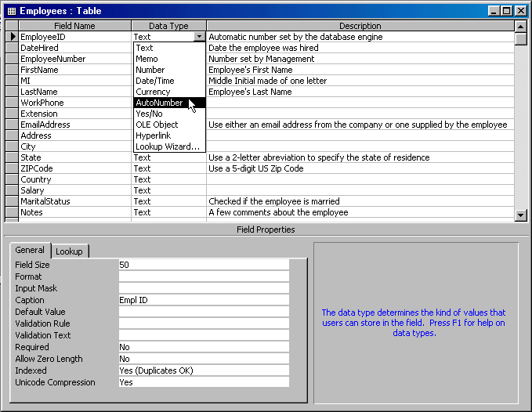Image resolution: width=532 pixels, height=412 pixels.
Task: Click the scroll down arrow of the field grid
Action: pos(521,215)
